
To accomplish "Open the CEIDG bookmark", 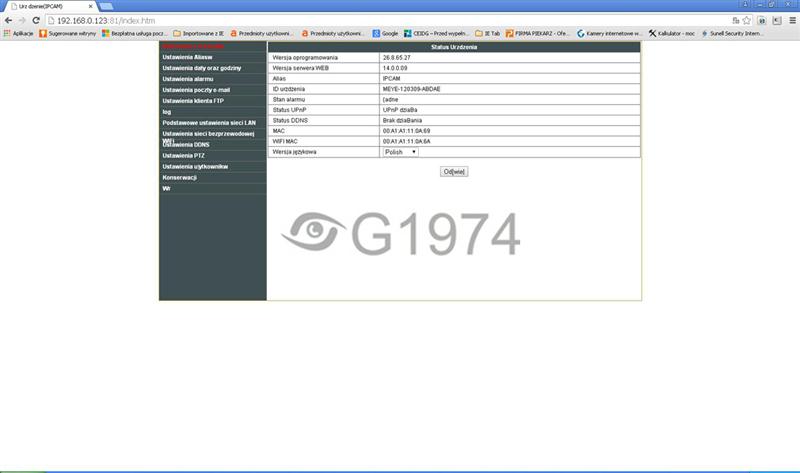I will [436, 33].
